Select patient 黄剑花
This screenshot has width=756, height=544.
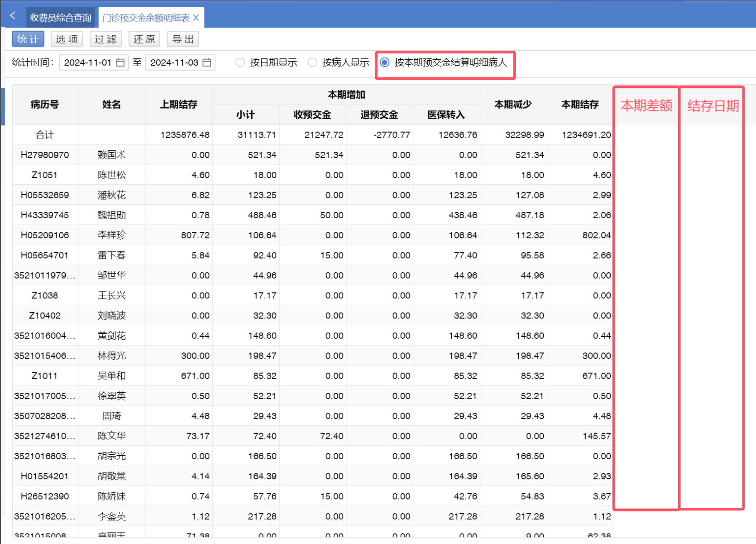coord(112,336)
